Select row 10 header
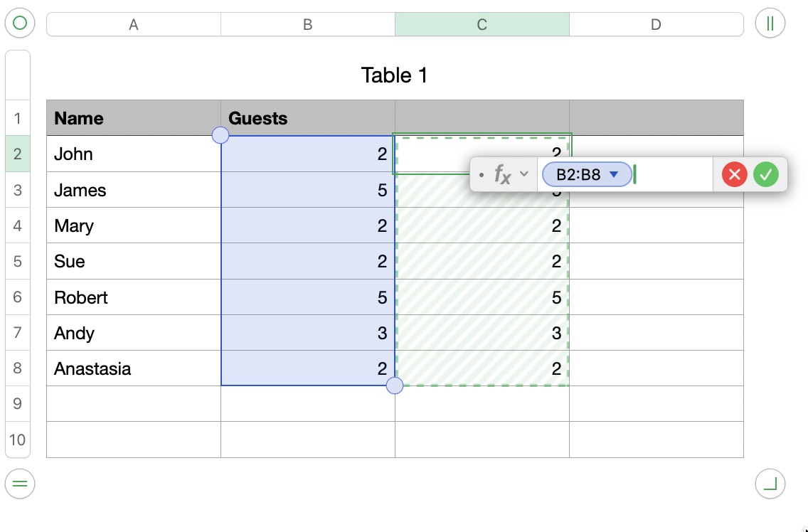The width and height of the screenshot is (808, 532). [x=18, y=440]
